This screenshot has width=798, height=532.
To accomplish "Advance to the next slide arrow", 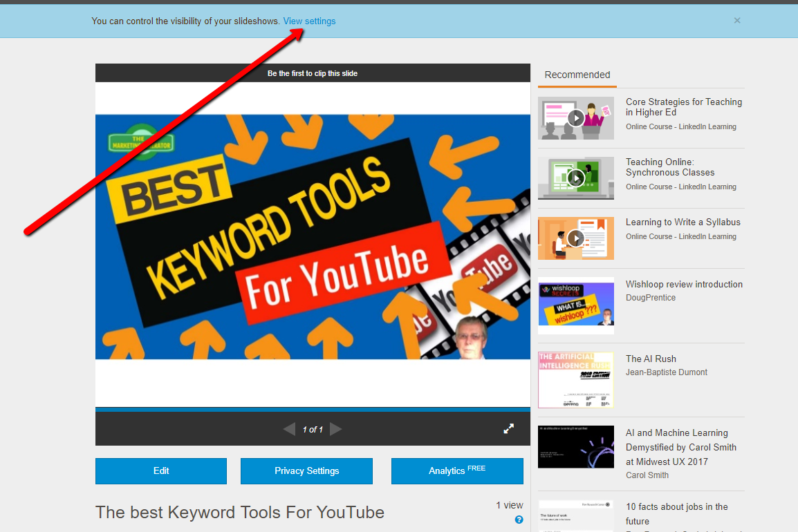I will [x=336, y=429].
